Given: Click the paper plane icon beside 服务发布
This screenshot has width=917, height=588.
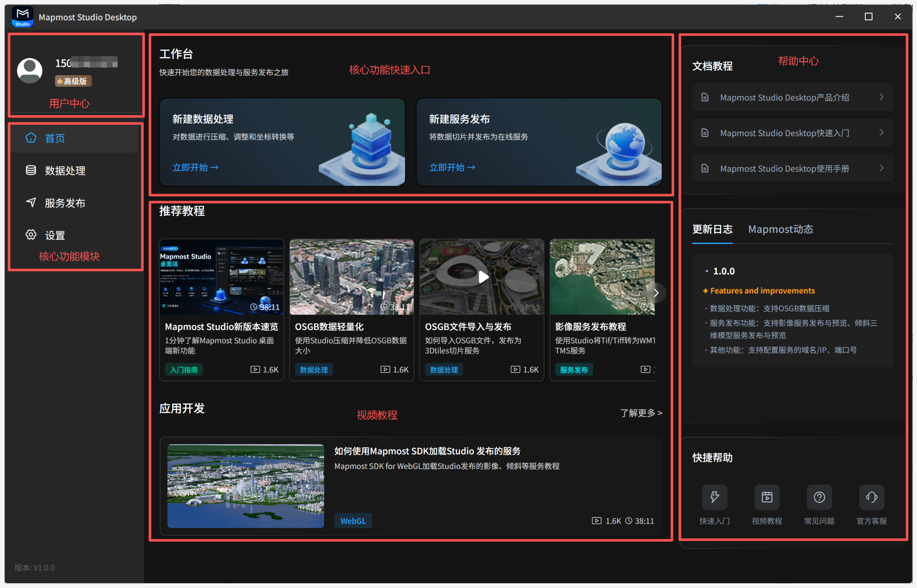Looking at the screenshot, I should (x=31, y=203).
